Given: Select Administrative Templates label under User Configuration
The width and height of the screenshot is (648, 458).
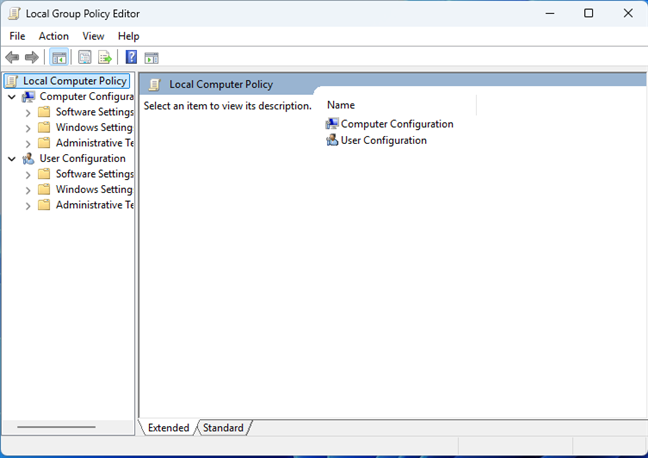Looking at the screenshot, I should 95,205.
